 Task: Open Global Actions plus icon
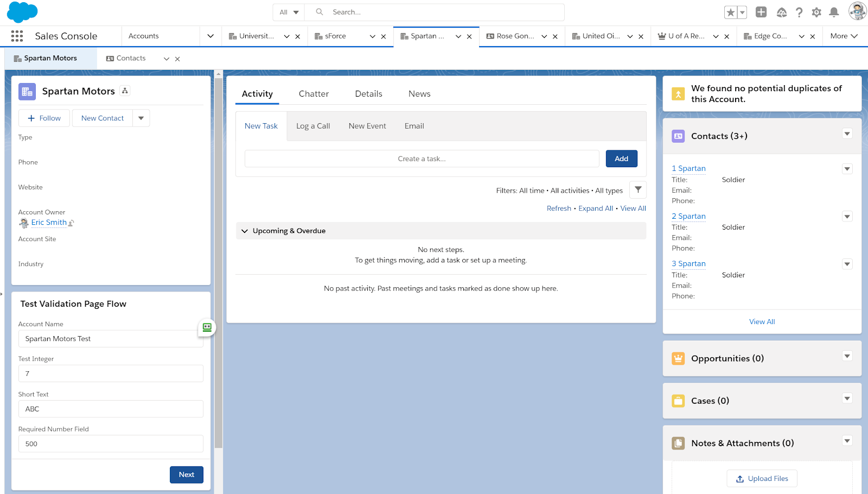click(761, 12)
